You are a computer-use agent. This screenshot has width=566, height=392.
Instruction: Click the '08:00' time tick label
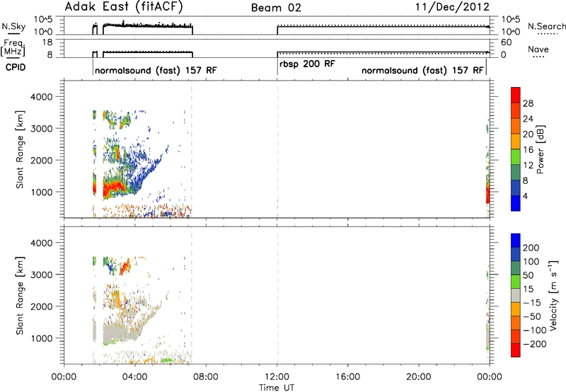[206, 377]
